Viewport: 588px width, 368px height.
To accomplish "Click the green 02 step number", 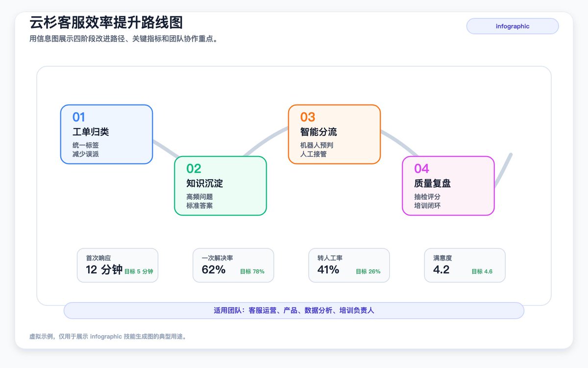I will (x=194, y=169).
